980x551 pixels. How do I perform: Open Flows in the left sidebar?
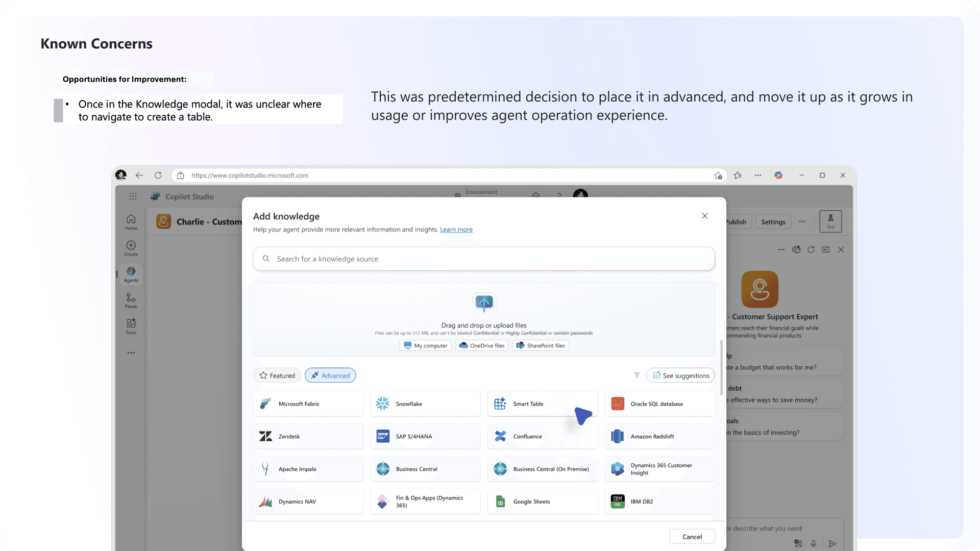tap(131, 300)
